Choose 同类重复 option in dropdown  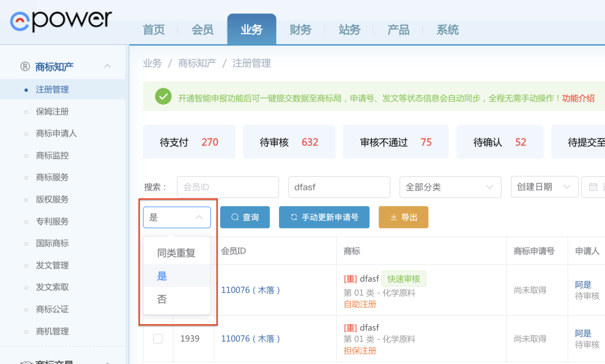coord(176,253)
